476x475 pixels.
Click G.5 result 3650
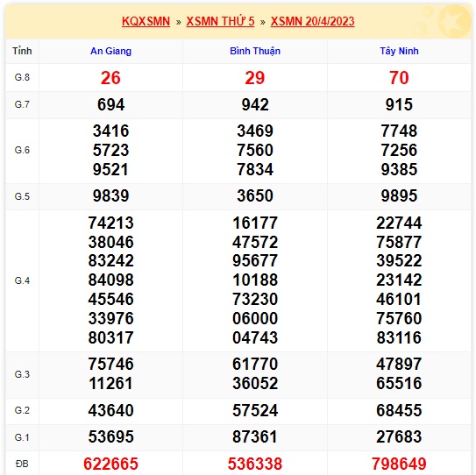pos(255,195)
